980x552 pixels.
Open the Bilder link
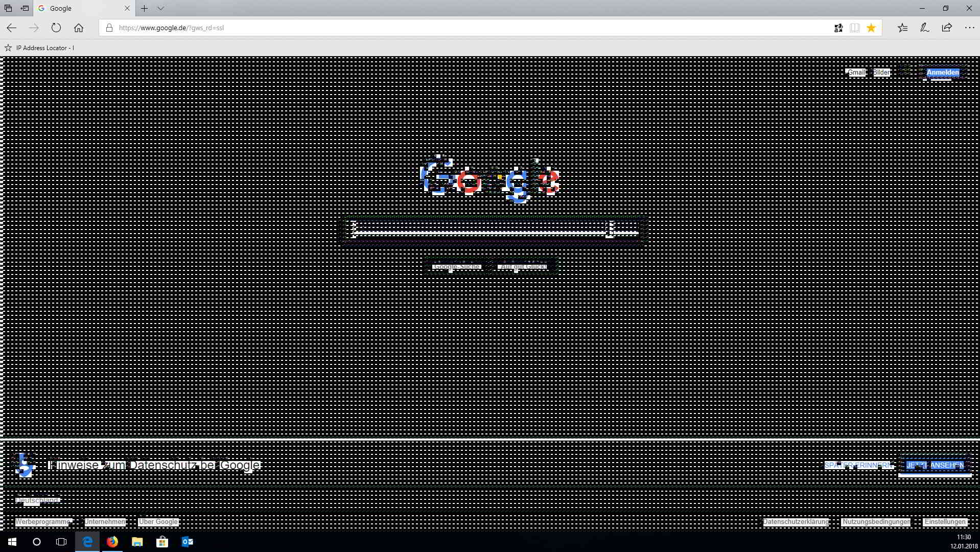pyautogui.click(x=881, y=73)
